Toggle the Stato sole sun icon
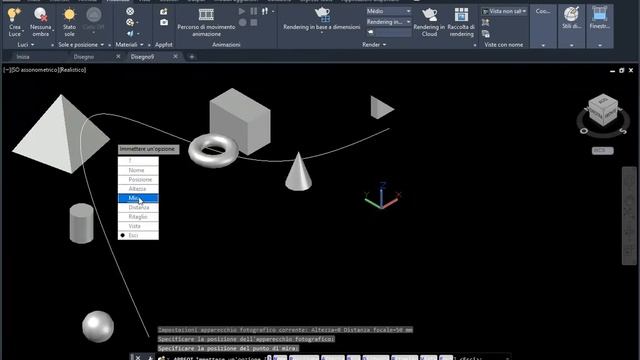This screenshot has width=640, height=360. [69, 15]
